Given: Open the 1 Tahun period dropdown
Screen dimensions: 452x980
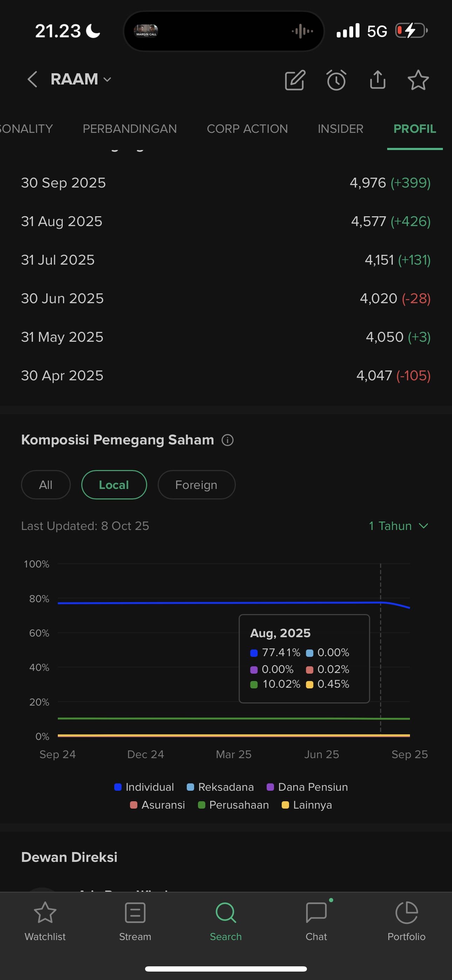Looking at the screenshot, I should pos(398,526).
